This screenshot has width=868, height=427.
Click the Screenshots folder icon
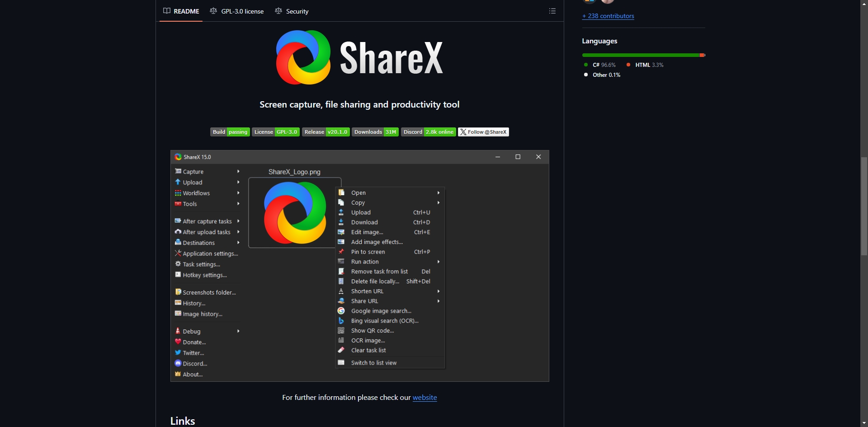(x=178, y=292)
